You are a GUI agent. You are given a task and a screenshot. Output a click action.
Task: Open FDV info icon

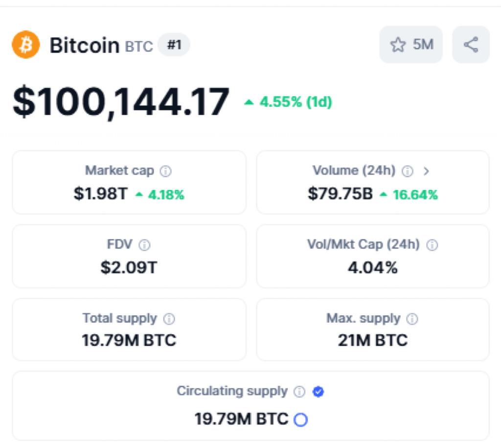144,245
